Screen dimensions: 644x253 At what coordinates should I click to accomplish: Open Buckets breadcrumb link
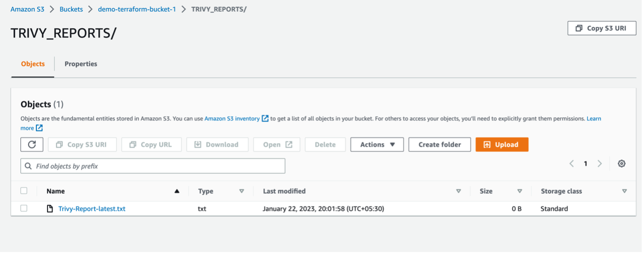click(x=72, y=9)
